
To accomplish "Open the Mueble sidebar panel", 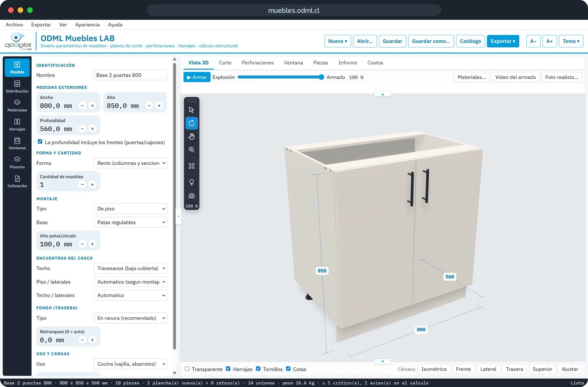I will (17, 67).
